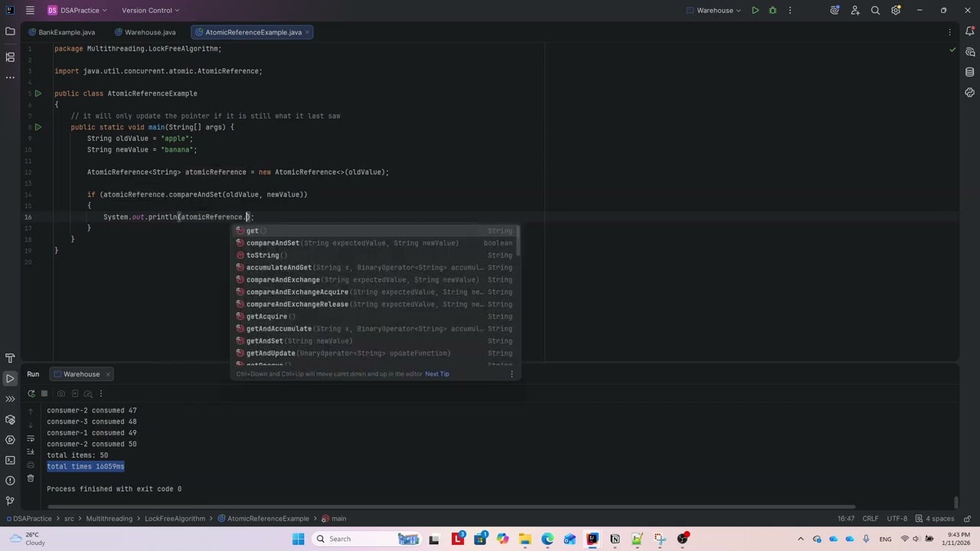Open the Terminal tool window
Screen dimensions: 980x551
tap(10, 460)
